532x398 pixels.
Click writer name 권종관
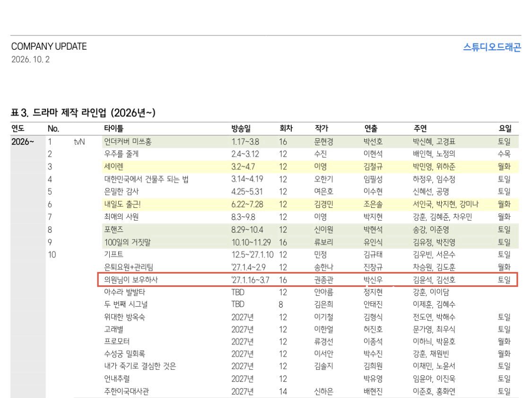[x=323, y=280]
